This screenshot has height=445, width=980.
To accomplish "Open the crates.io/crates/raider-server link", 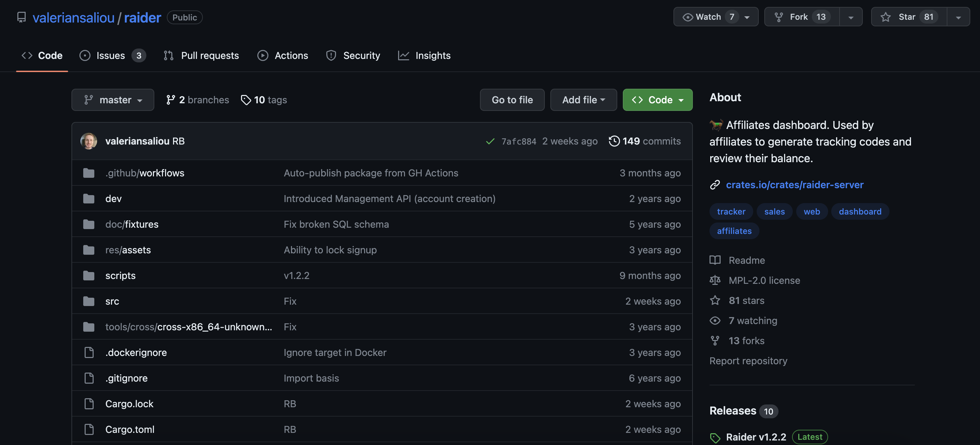I will click(x=794, y=184).
